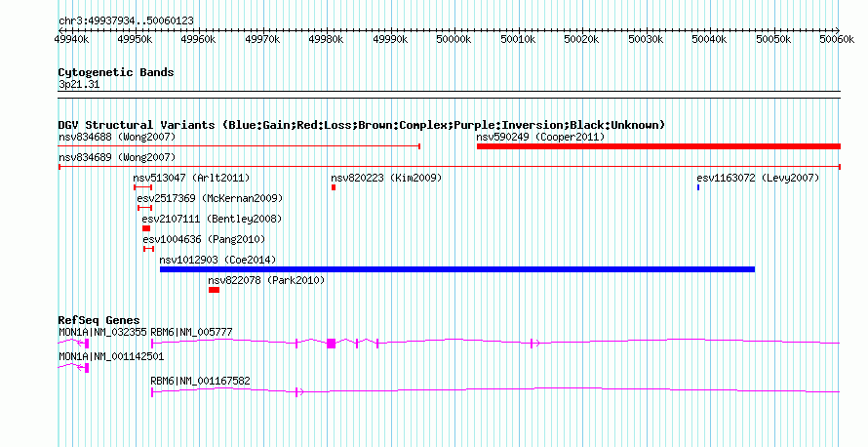Image resolution: width=868 pixels, height=447 pixels.
Task: Click the 50000k ruler tick label
Action: point(454,39)
